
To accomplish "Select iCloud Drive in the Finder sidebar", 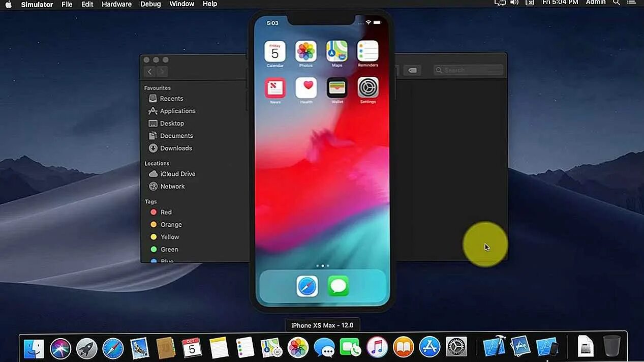I will tap(177, 174).
